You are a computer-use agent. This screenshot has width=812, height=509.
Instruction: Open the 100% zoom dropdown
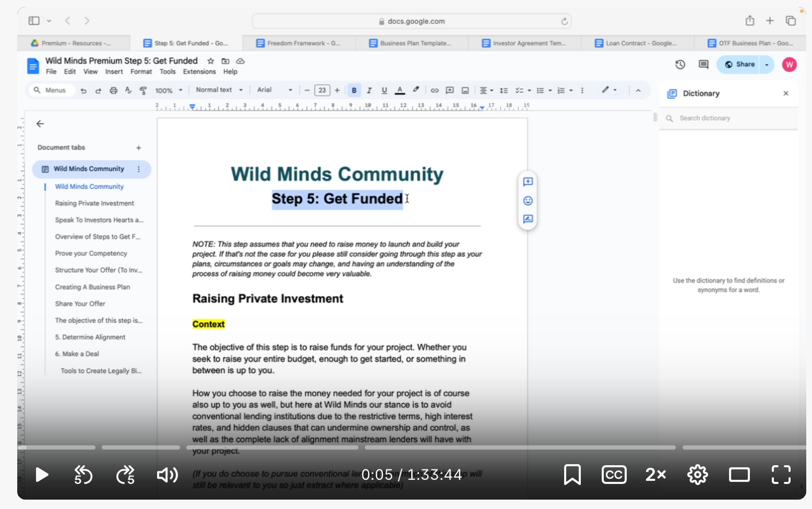point(169,90)
